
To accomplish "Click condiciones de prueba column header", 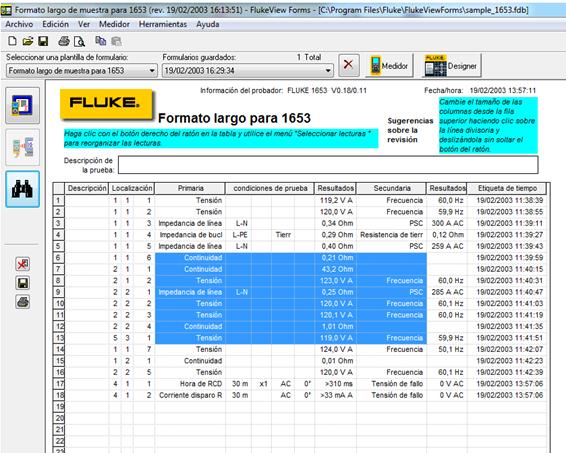I will 270,188.
